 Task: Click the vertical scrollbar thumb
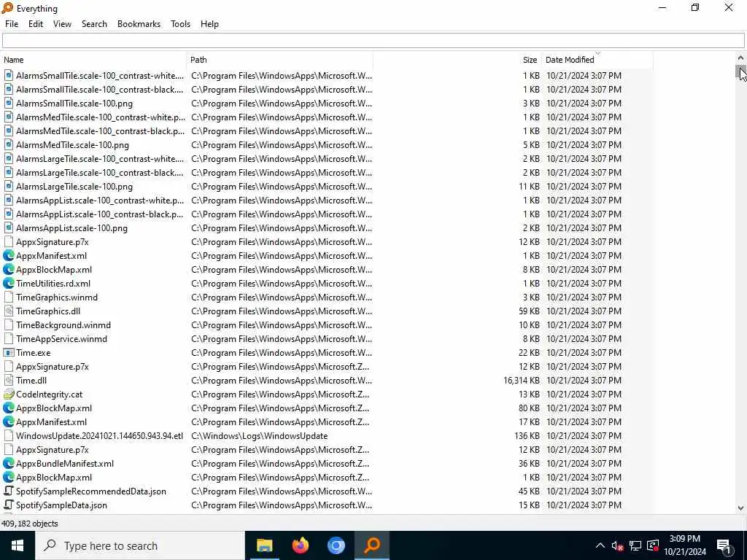[x=740, y=72]
